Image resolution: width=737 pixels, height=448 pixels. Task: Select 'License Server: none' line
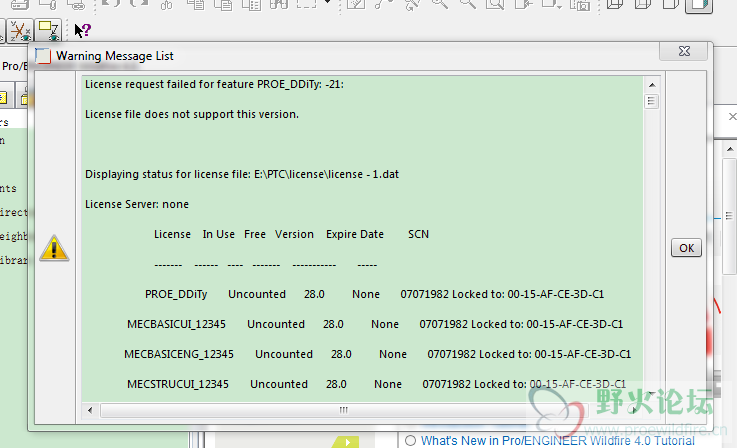[x=137, y=204]
